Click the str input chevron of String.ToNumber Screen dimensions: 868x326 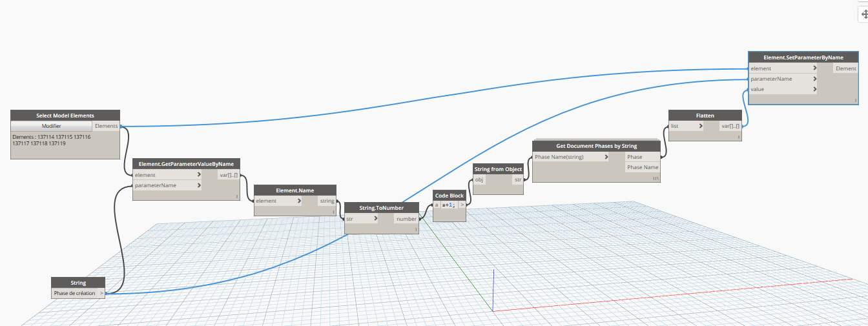[x=376, y=219]
